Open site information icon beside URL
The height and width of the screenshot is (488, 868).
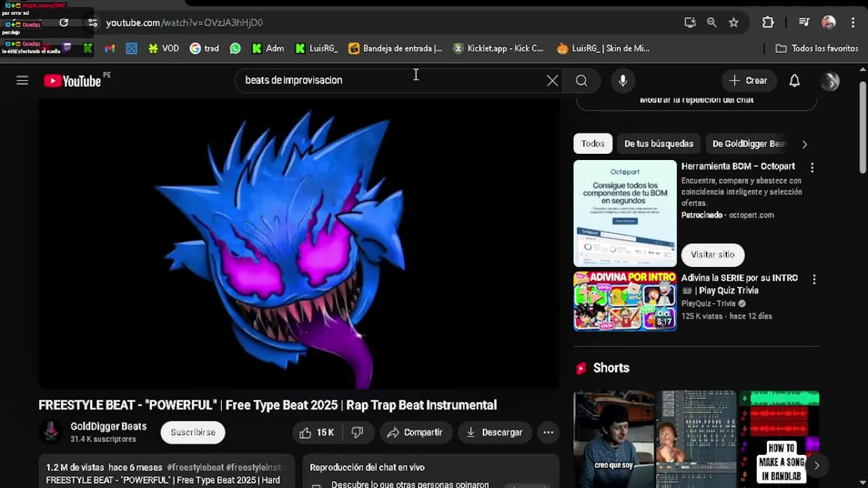[93, 22]
